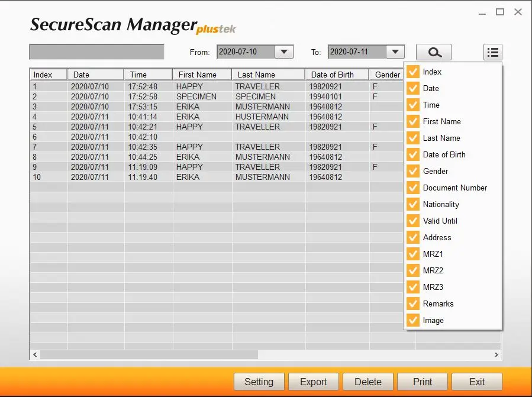Click the To date field 2020-07-11
This screenshot has width=532, height=397.
coord(357,52)
